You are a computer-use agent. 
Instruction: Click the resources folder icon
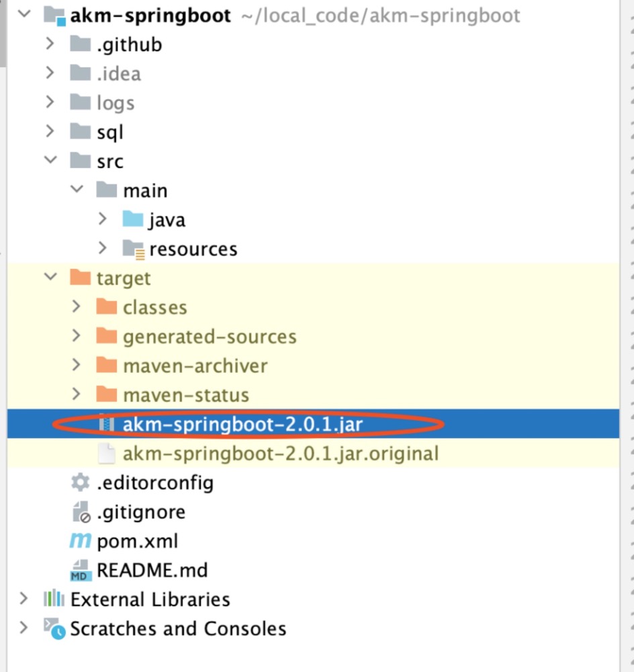(133, 249)
